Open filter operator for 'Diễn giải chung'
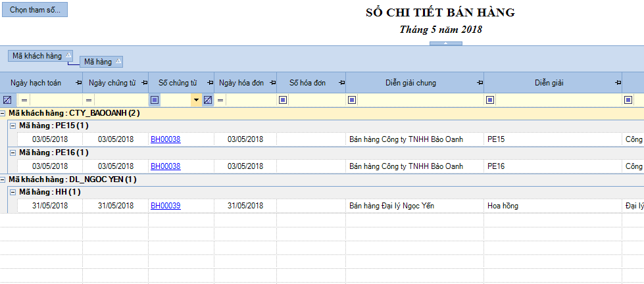 (x=352, y=100)
